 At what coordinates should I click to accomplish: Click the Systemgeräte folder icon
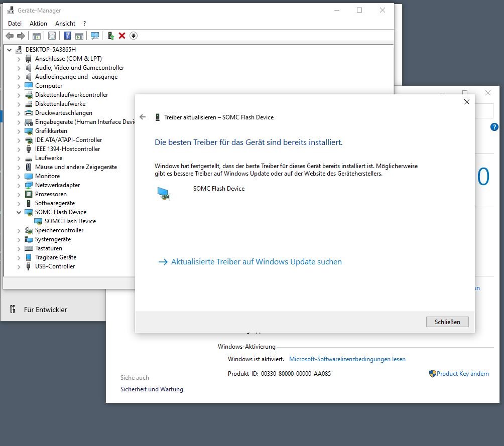coord(29,239)
